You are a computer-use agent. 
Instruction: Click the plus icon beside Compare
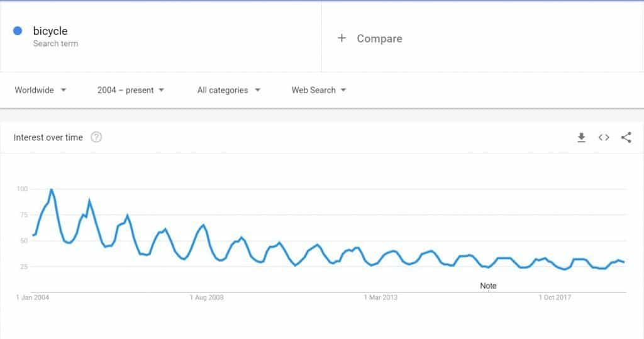(341, 38)
